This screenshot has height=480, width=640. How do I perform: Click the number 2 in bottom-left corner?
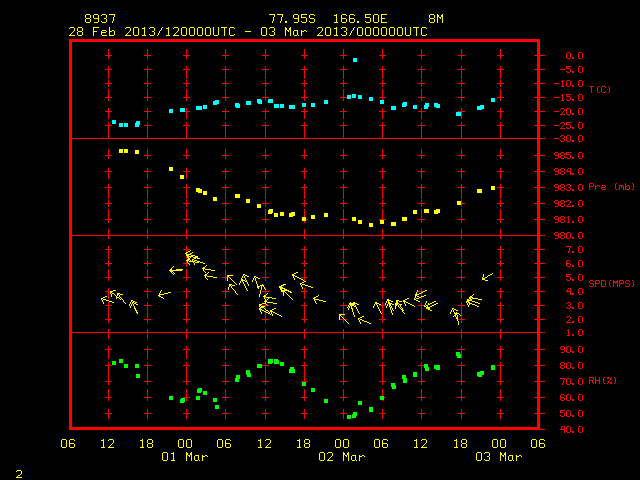pos(19,474)
